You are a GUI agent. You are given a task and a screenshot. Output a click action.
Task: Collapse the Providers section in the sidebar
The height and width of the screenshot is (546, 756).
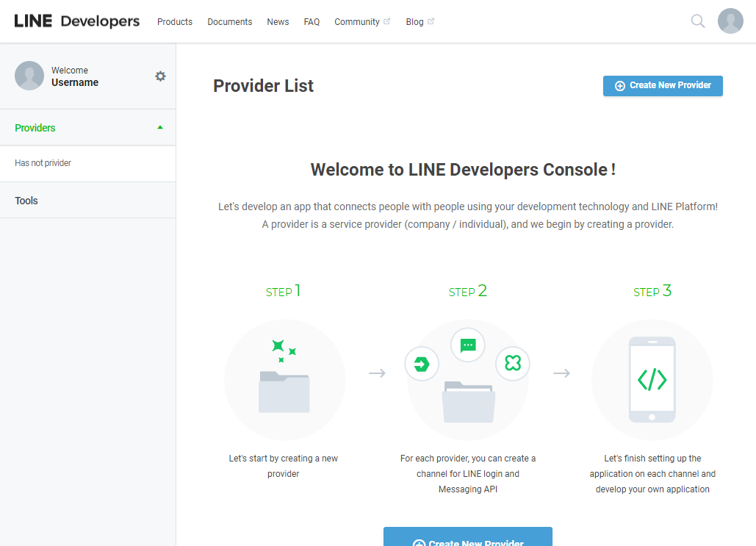pyautogui.click(x=159, y=126)
